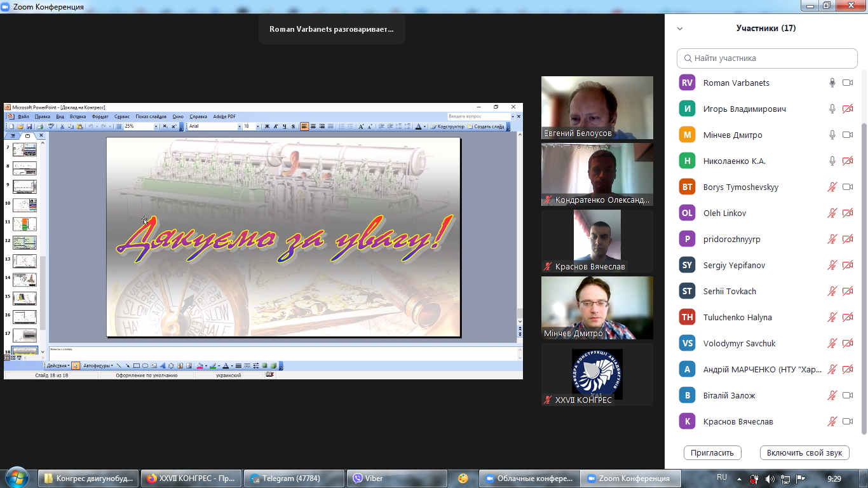Image resolution: width=868 pixels, height=488 pixels.
Task: Click microphone icon next to Roman Varbanets
Action: [x=832, y=83]
